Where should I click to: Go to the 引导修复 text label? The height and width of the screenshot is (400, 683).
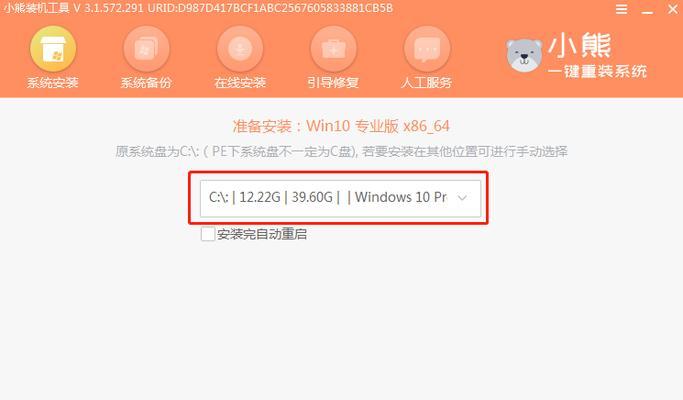click(x=333, y=82)
